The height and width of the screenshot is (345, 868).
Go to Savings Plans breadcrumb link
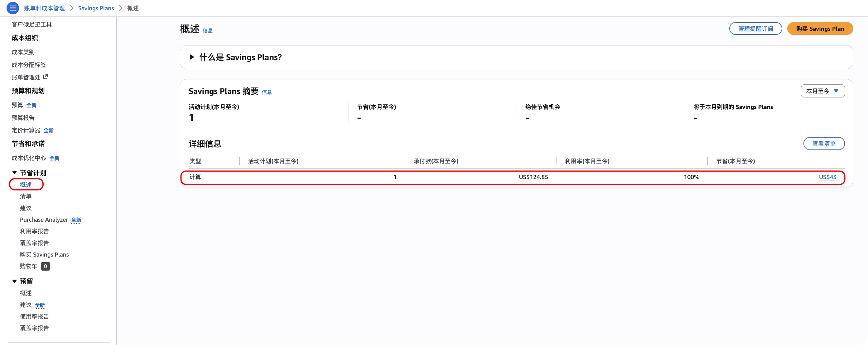(96, 8)
